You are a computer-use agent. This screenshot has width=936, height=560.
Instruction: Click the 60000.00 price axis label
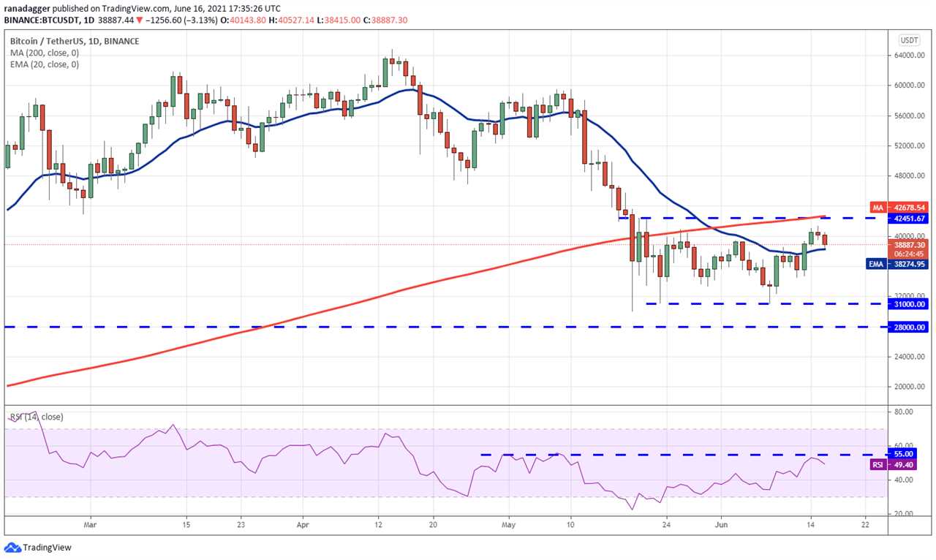coord(908,86)
